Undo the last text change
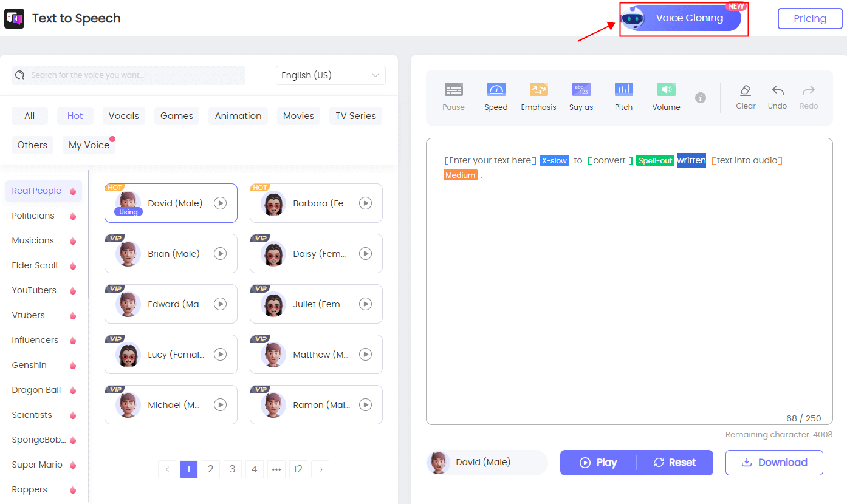Viewport: 847px width, 504px height. [x=777, y=96]
